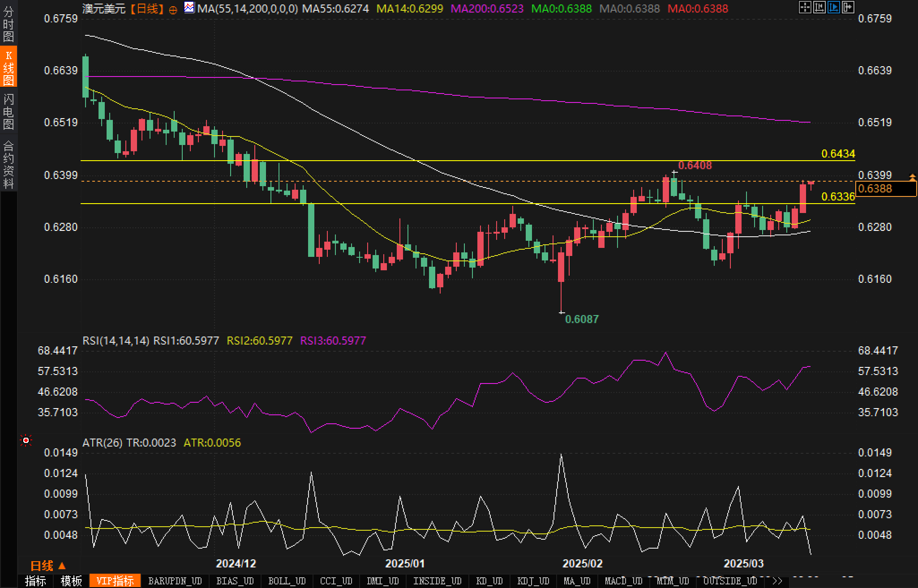Click the RSI3:60.5977 magenta label

click(333, 341)
